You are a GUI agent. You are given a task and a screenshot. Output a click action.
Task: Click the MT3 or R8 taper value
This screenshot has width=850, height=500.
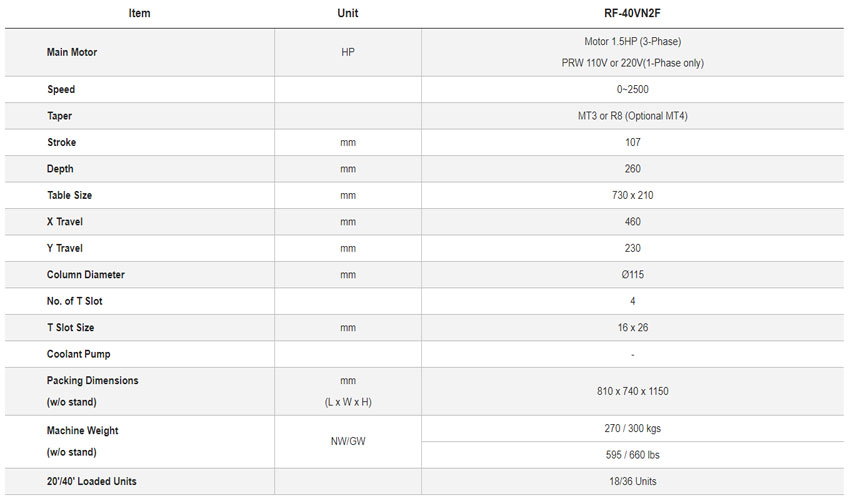[632, 116]
